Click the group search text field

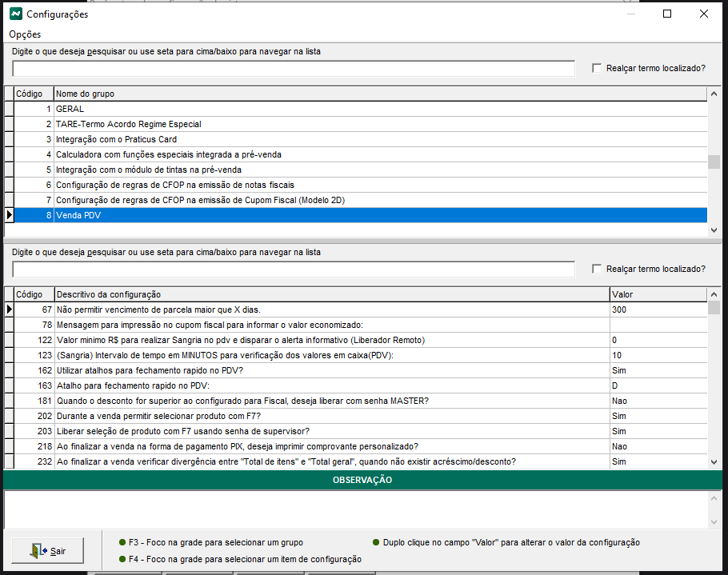tap(293, 69)
